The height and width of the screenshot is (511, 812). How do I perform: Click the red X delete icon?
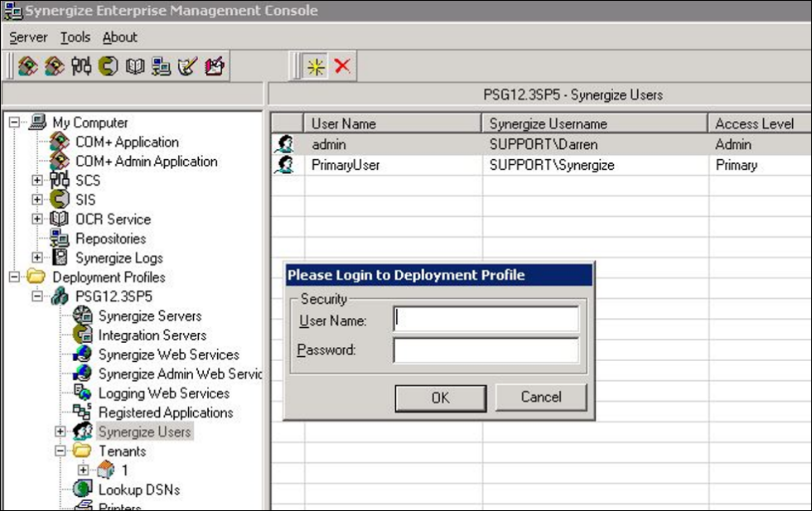341,65
